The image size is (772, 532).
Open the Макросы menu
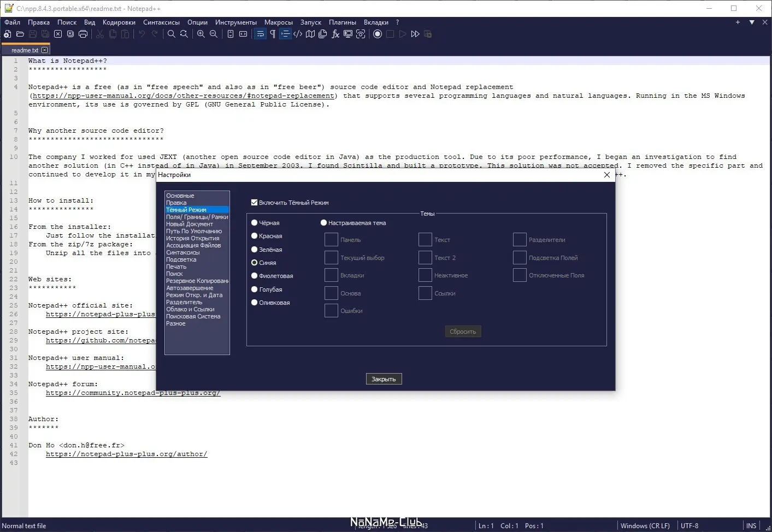(x=279, y=22)
